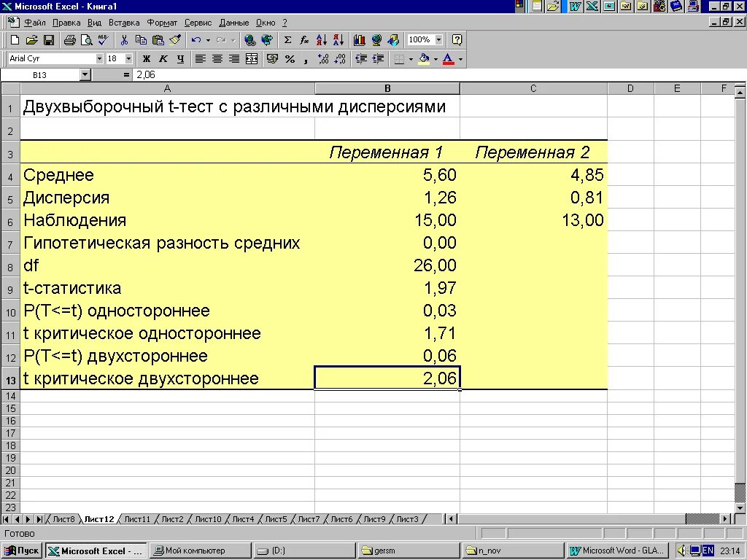Switch to Microsoft Word taskbar button
The height and width of the screenshot is (560, 747).
[618, 551]
